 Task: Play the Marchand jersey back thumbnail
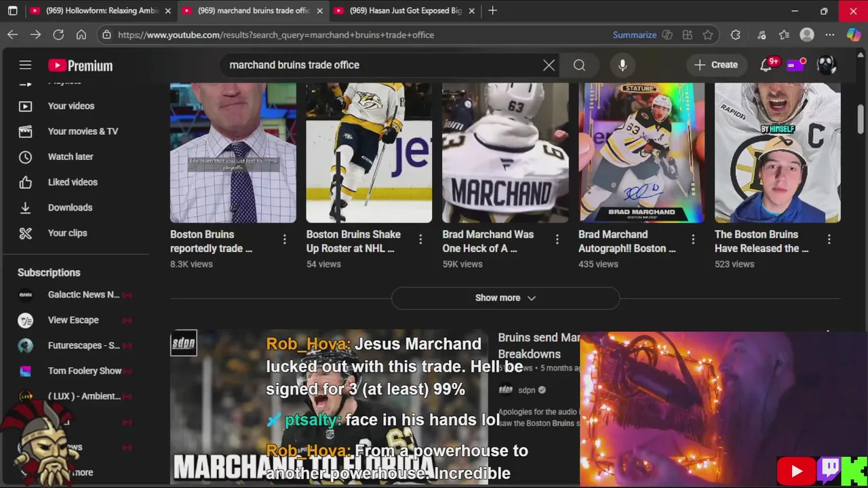pos(505,152)
